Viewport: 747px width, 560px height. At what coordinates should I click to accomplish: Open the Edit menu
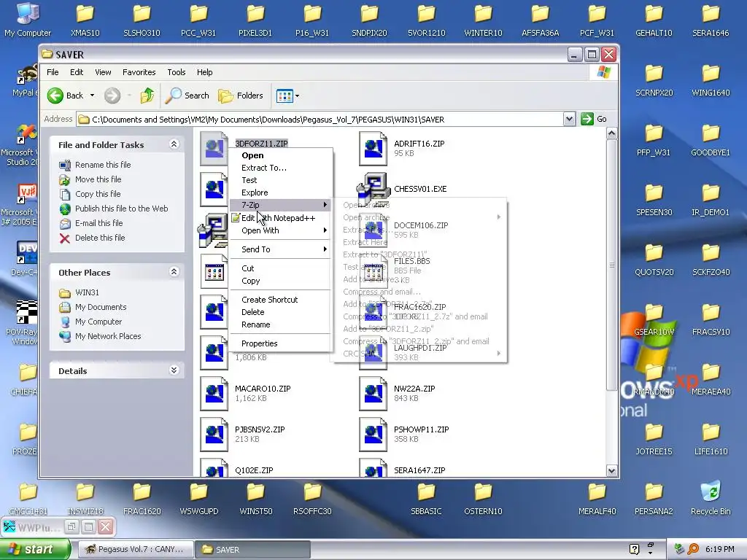[x=77, y=72]
